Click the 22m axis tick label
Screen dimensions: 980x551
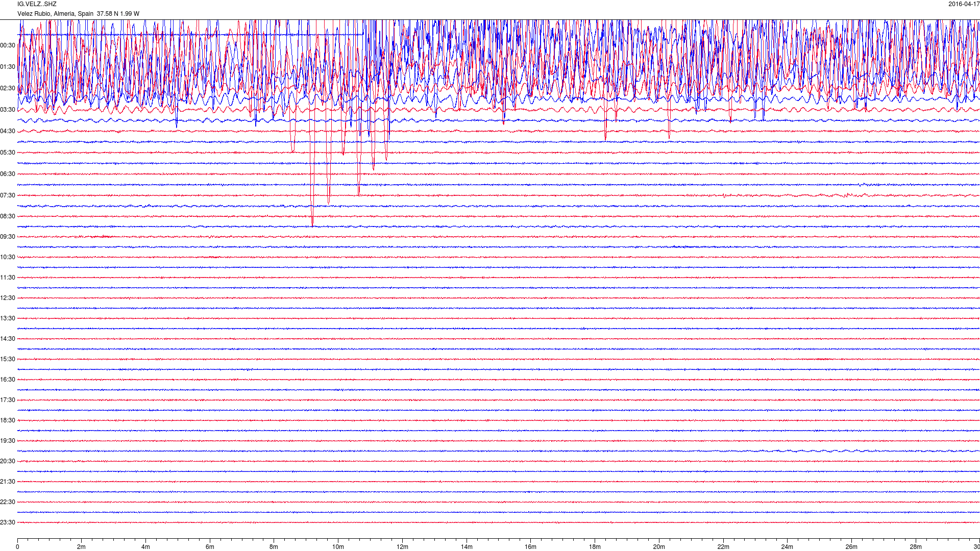click(x=723, y=547)
